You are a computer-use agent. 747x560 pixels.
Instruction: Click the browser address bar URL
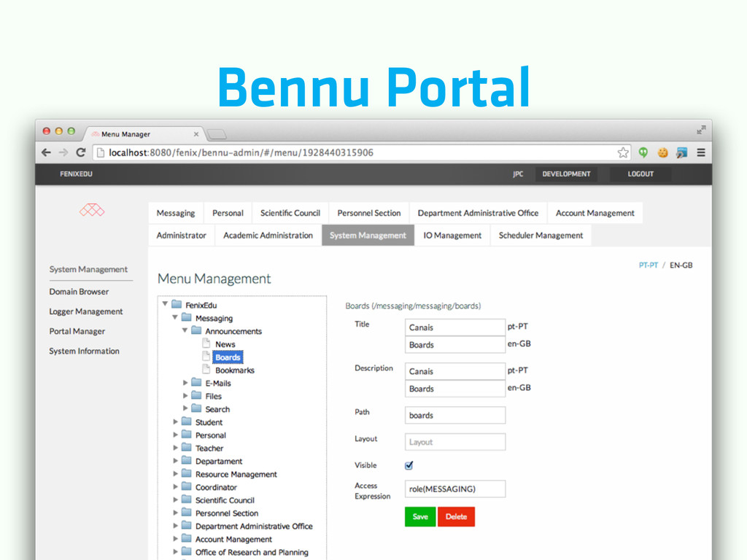click(x=241, y=152)
